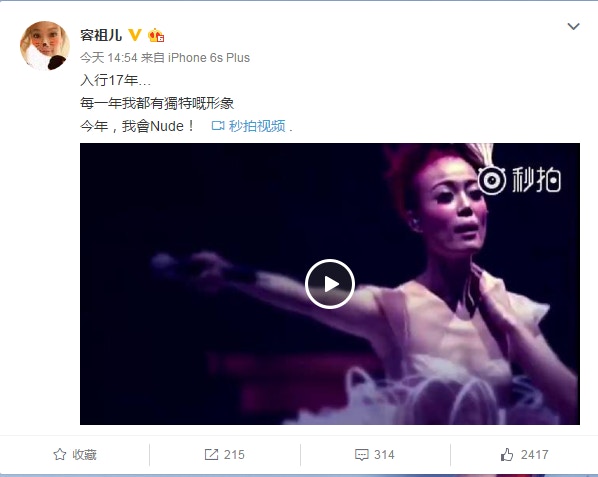598x477 pixels.
Task: Open the 215 reposts count
Action: click(x=234, y=455)
